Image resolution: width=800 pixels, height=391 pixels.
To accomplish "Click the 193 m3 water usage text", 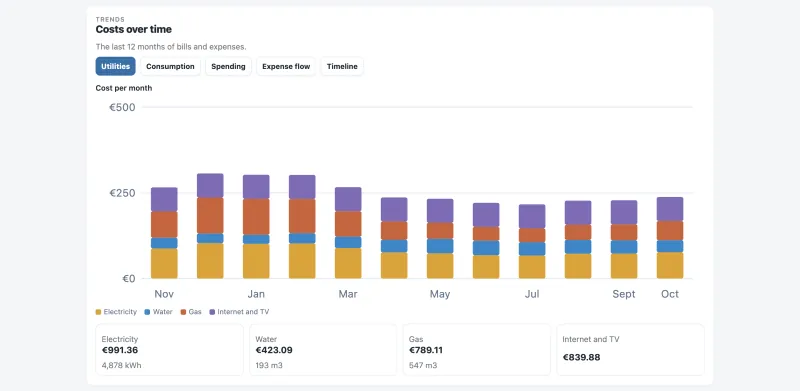I will pos(269,365).
